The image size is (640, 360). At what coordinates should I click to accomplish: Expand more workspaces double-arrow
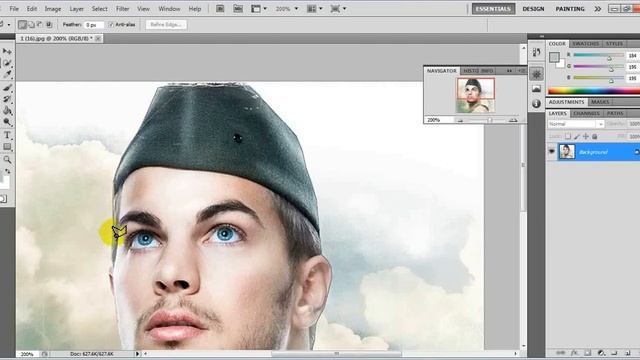598,9
